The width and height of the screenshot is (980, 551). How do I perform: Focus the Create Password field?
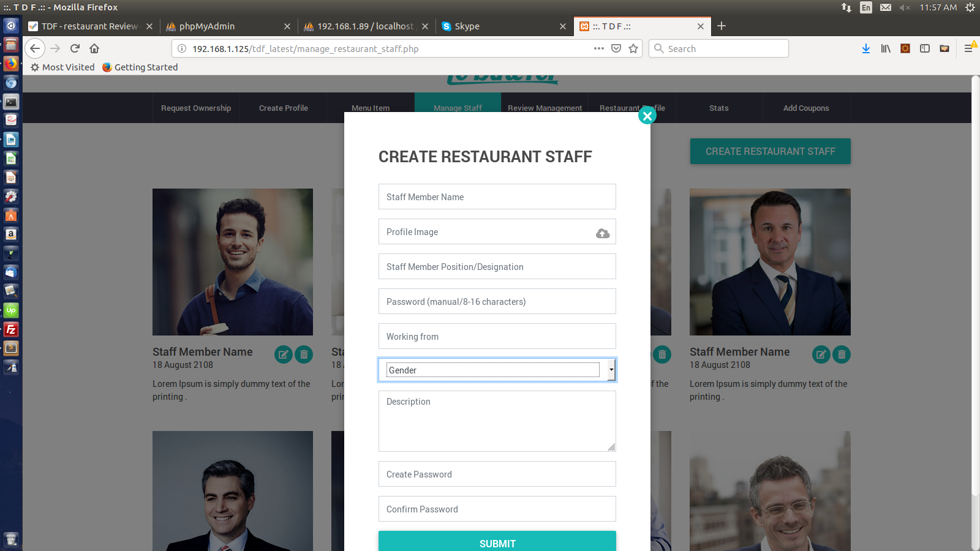[x=497, y=474]
